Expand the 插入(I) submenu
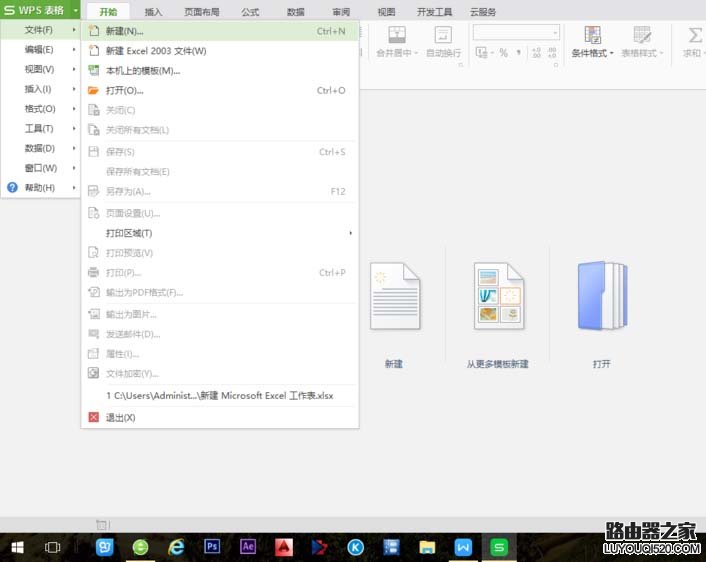 (x=74, y=89)
